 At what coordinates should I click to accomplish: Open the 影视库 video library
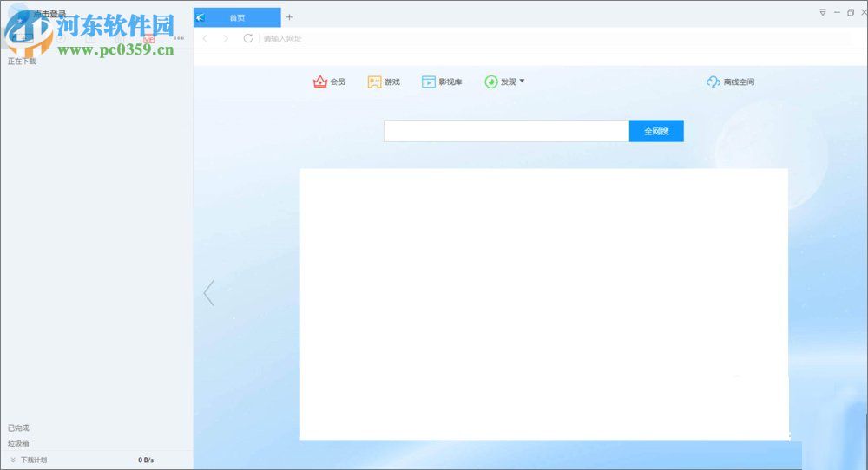[x=442, y=82]
